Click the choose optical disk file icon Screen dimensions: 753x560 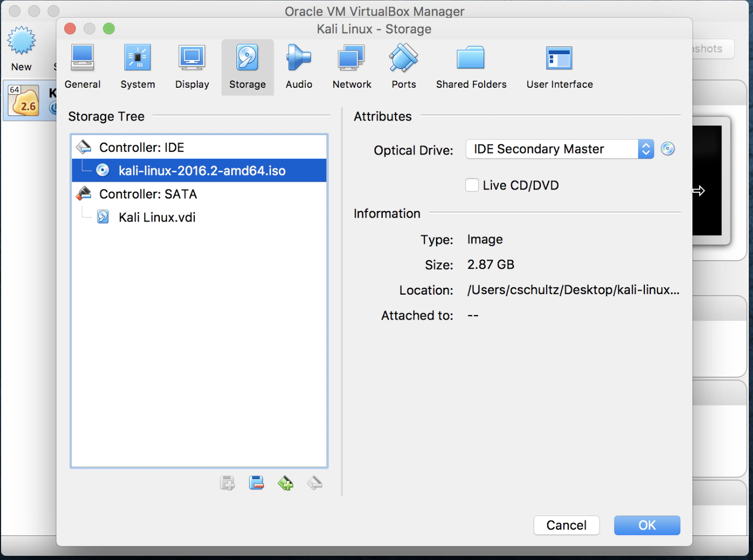pyautogui.click(x=668, y=149)
